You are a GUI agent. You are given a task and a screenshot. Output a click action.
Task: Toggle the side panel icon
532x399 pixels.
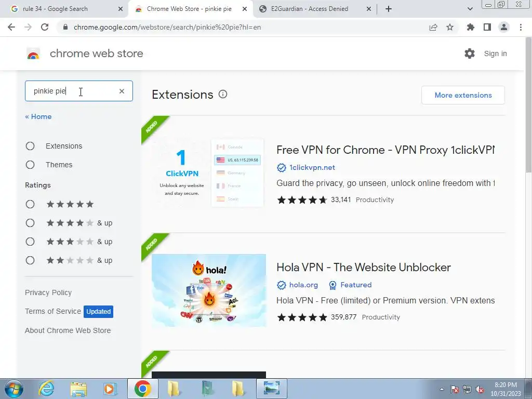[487, 27]
